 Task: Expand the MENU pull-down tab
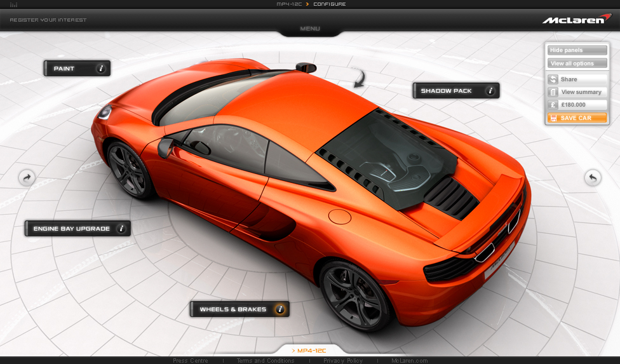[x=310, y=29]
